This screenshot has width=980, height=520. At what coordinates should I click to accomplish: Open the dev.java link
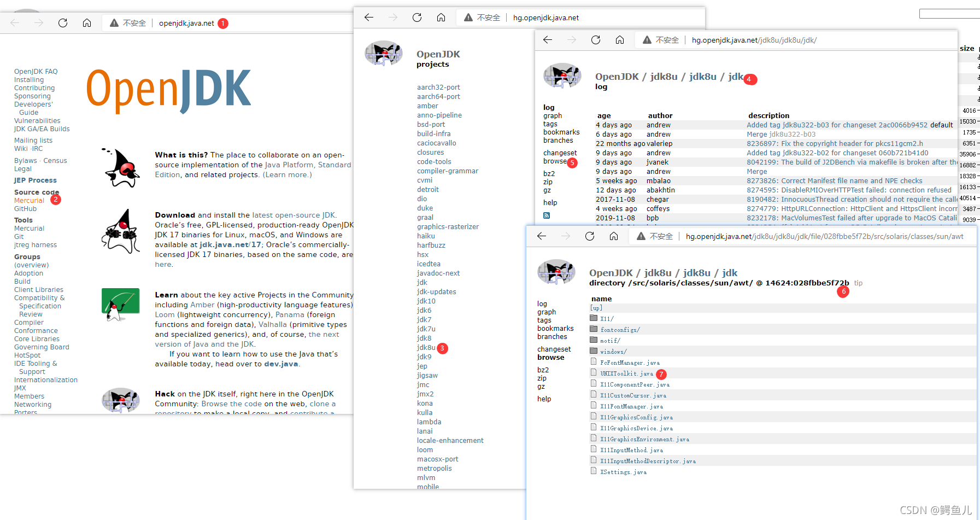(281, 364)
